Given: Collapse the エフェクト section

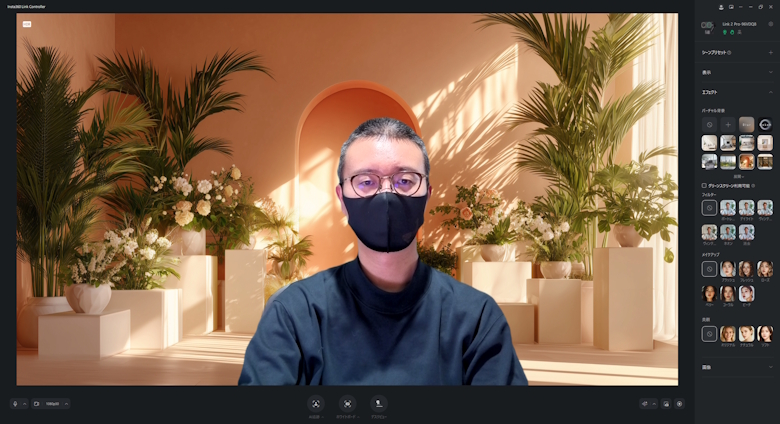Looking at the screenshot, I should pyautogui.click(x=770, y=92).
